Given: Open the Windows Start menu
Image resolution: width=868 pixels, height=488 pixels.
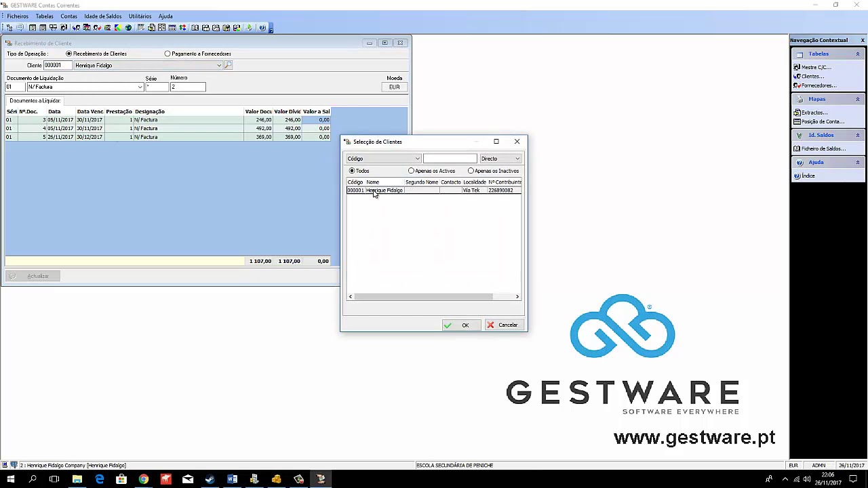Looking at the screenshot, I should 10,480.
